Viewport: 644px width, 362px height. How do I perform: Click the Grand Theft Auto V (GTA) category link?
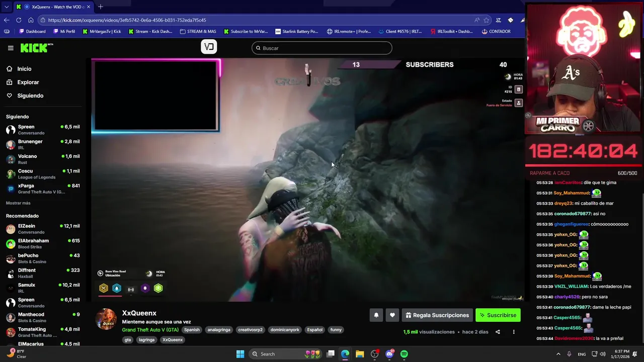click(150, 330)
